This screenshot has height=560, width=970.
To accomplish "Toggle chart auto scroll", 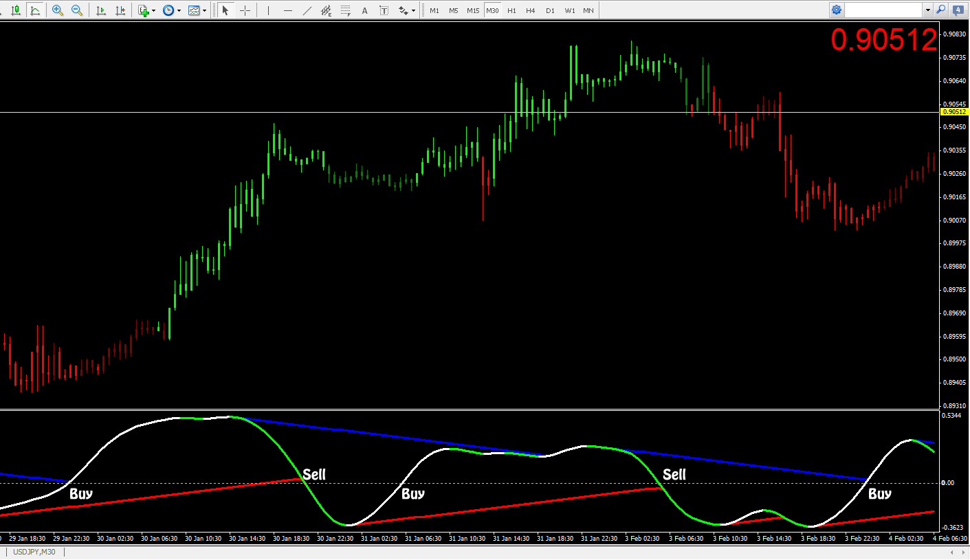I will [101, 10].
